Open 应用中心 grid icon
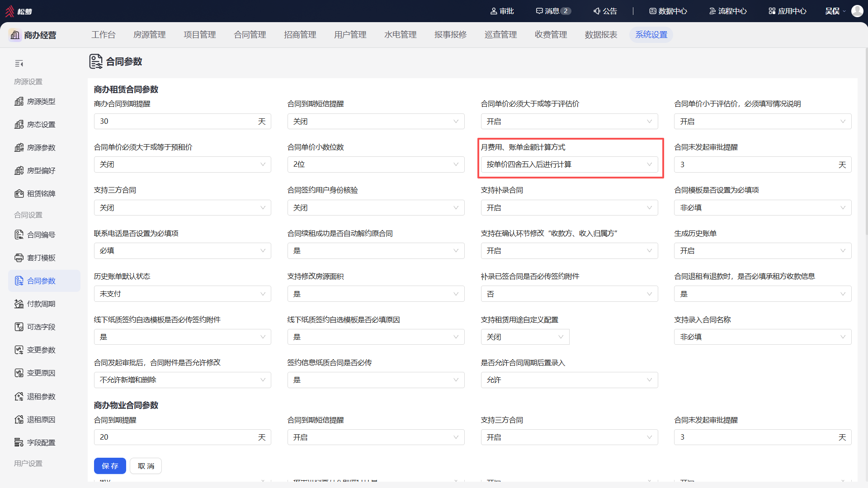 772,11
